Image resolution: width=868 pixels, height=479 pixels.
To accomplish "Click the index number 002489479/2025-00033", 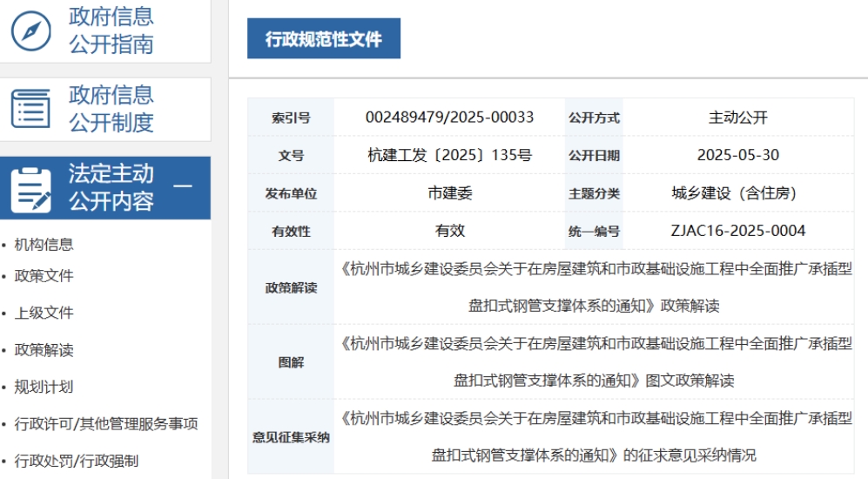I will click(x=449, y=118).
